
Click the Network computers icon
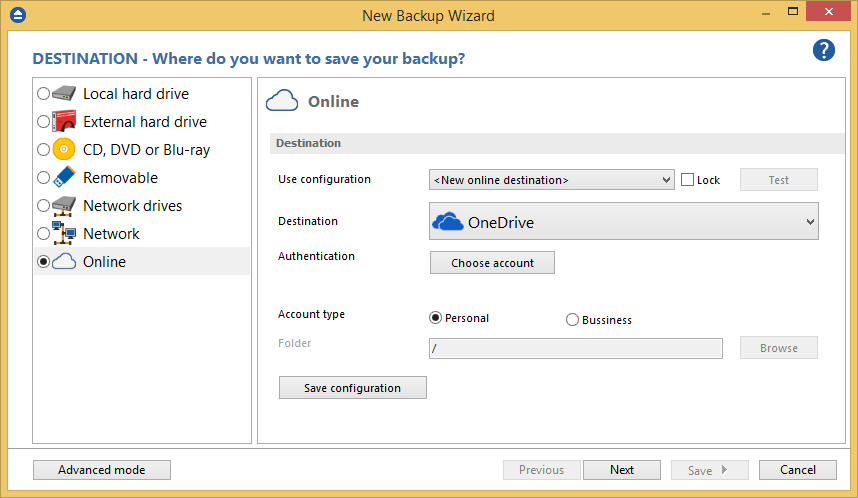[x=64, y=233]
